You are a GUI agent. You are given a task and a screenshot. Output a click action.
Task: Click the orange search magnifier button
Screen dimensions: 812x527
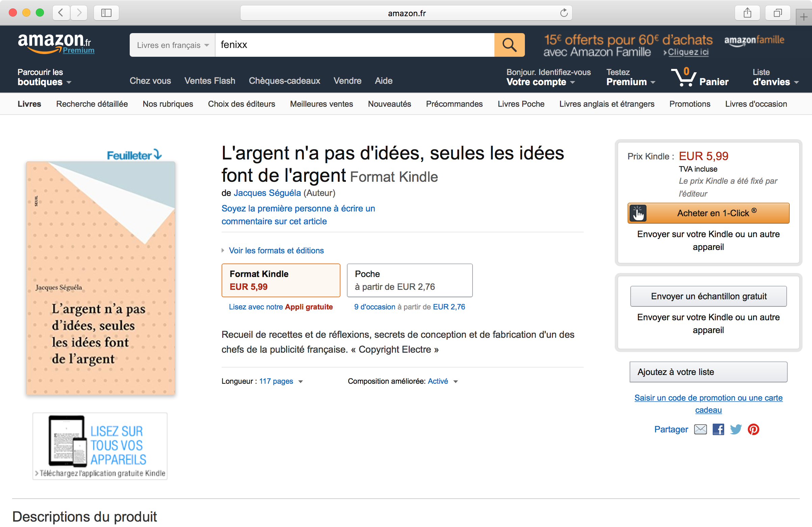(509, 45)
